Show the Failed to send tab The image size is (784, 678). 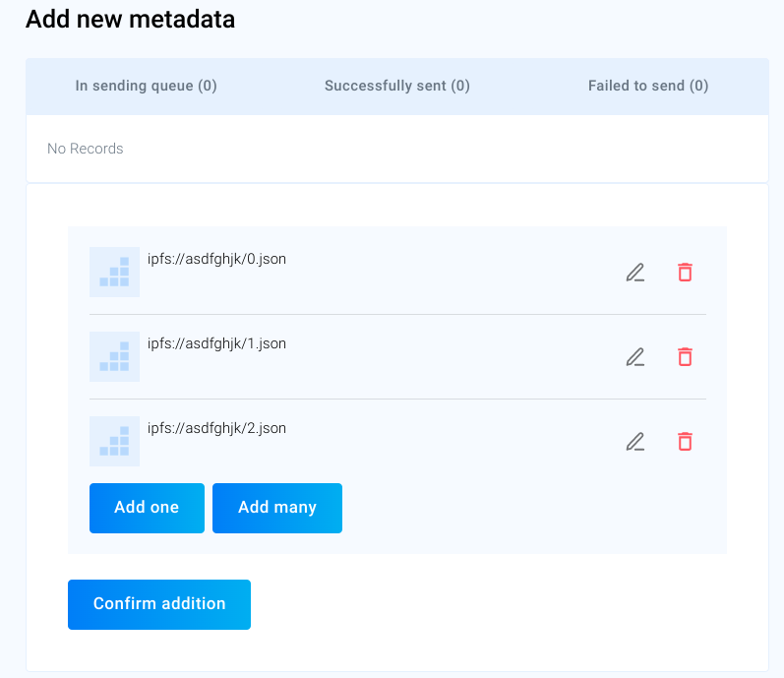pos(648,87)
